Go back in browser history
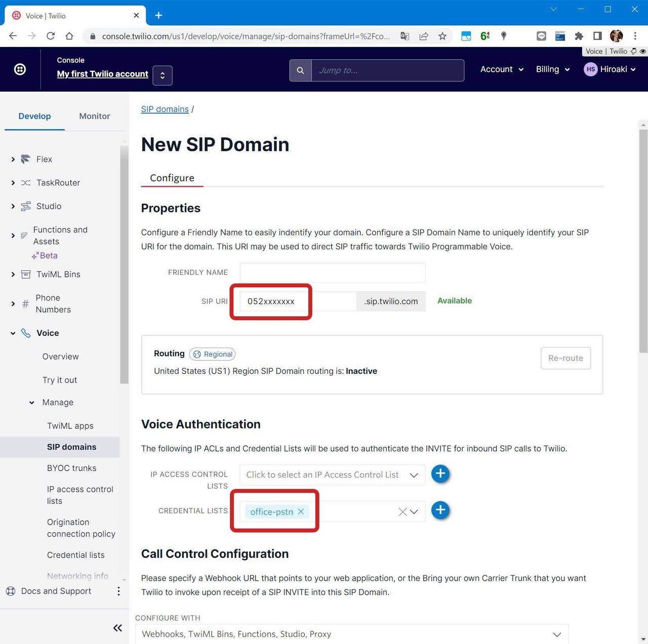Screen dimensions: 648x644 click(13, 36)
